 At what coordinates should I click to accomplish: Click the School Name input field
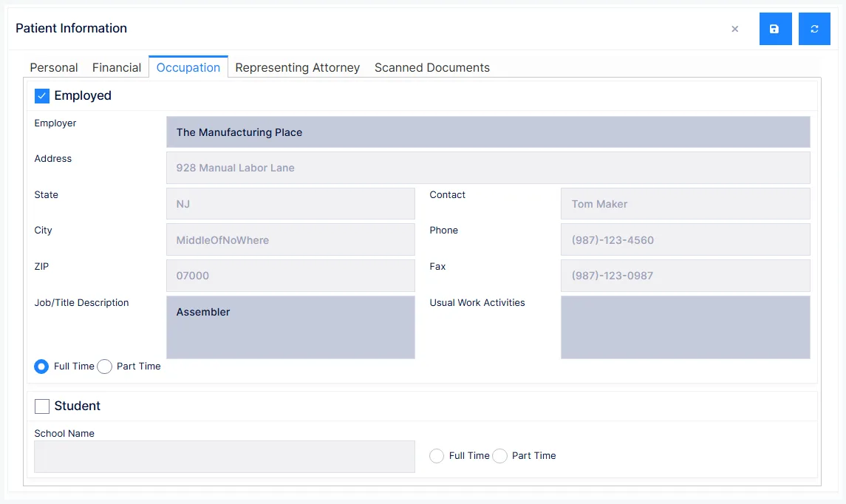[x=225, y=457]
